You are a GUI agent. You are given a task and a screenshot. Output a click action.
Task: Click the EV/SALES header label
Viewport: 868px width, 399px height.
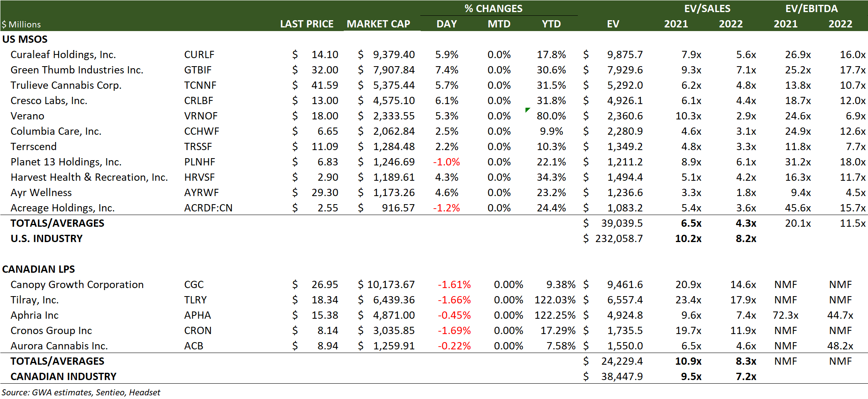pyautogui.click(x=707, y=8)
